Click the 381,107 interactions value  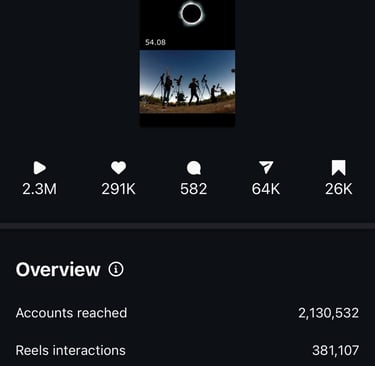[336, 350]
